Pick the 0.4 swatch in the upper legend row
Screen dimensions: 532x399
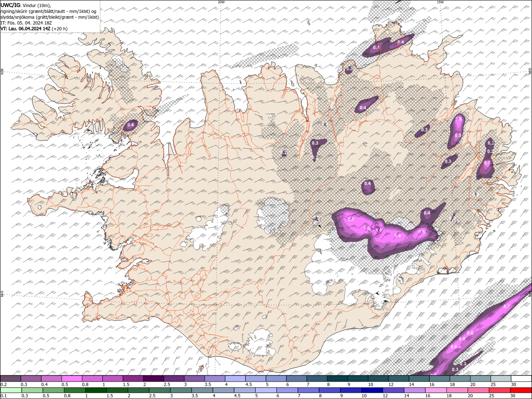click(x=51, y=378)
